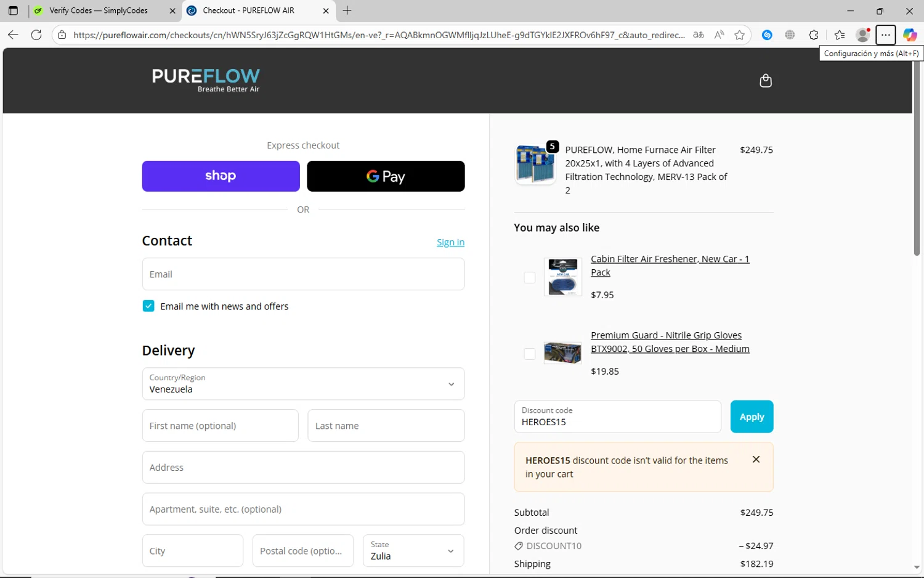
Task: Click the $19.85 gloves price
Action: coord(604,372)
